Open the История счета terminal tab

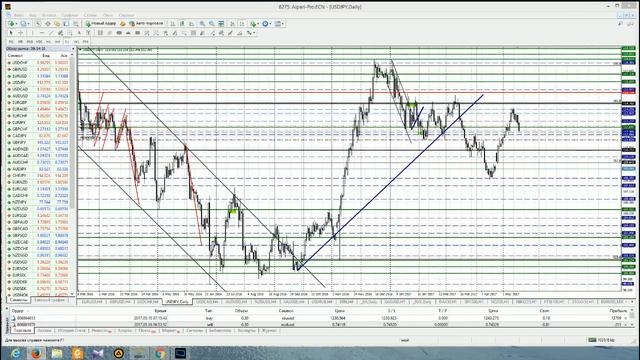(x=71, y=331)
